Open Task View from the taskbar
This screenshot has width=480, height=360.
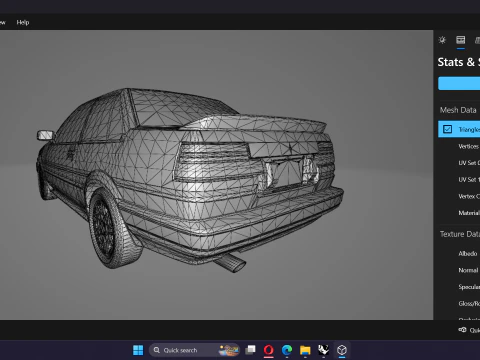click(x=250, y=350)
